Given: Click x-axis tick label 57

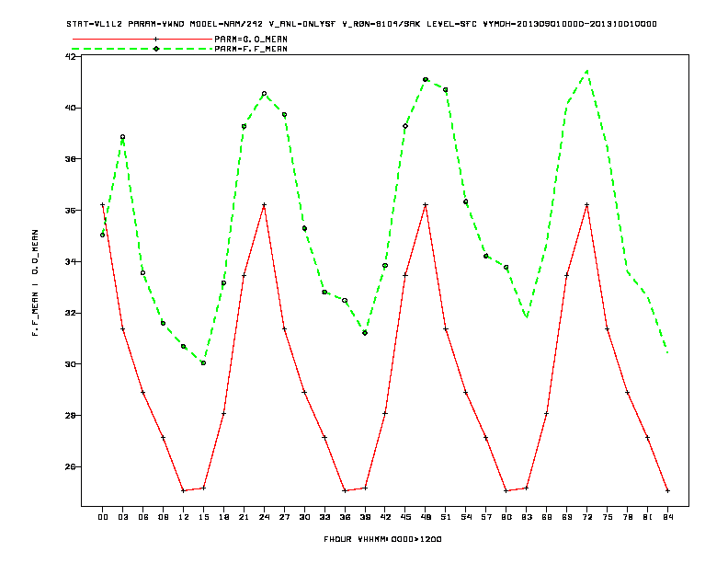Looking at the screenshot, I should [x=486, y=517].
